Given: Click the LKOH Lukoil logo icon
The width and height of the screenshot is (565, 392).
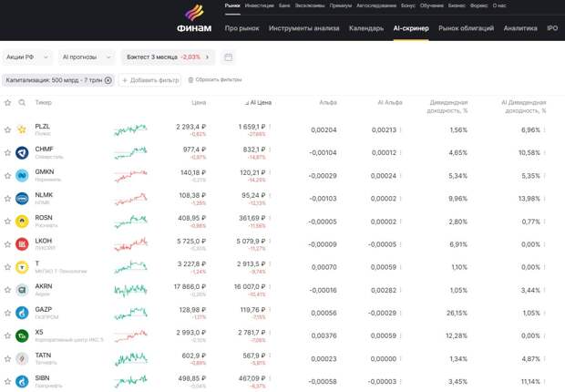Looking at the screenshot, I should (x=22, y=244).
